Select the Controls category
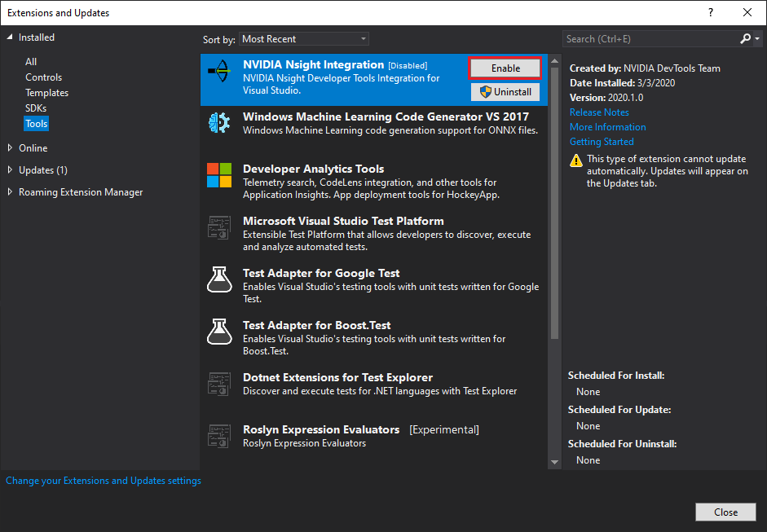Screen dimensions: 767x532 pos(43,77)
